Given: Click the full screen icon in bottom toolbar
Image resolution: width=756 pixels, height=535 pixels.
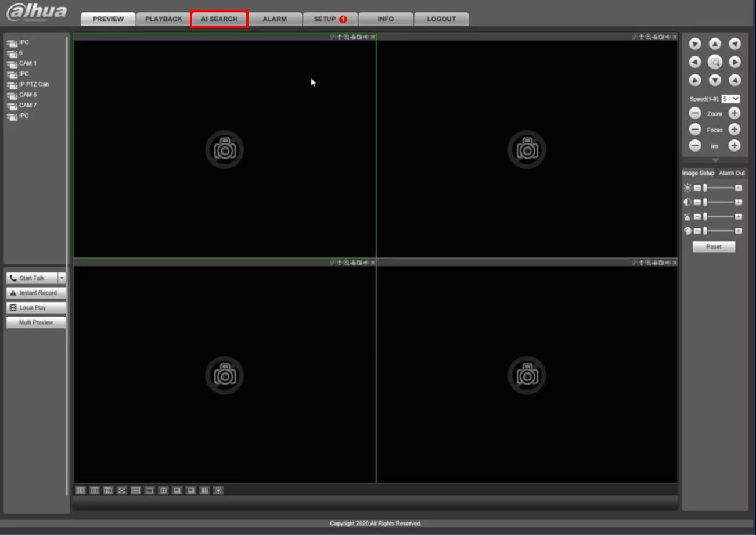Looking at the screenshot, I should coord(122,490).
